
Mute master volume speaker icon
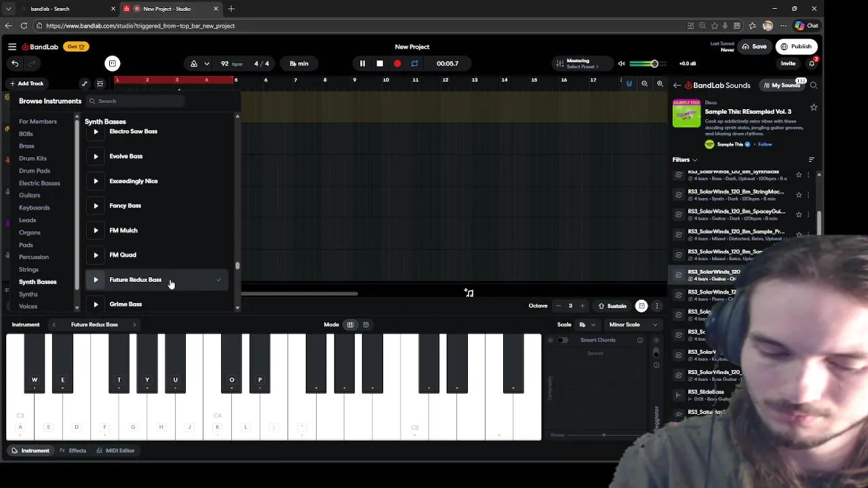(621, 64)
